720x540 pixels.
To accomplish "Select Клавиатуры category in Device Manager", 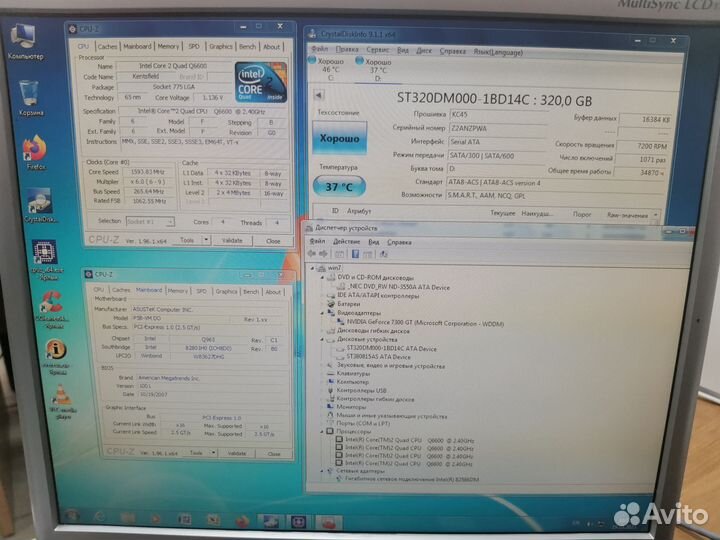I will (x=353, y=373).
